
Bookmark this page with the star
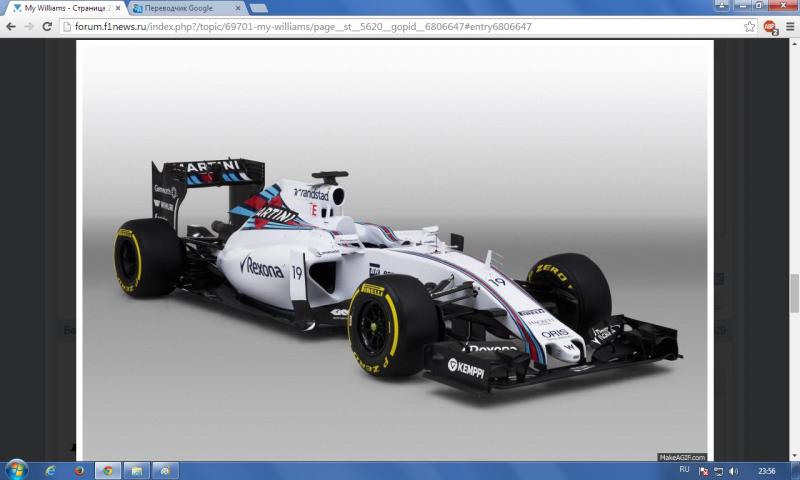[749, 27]
